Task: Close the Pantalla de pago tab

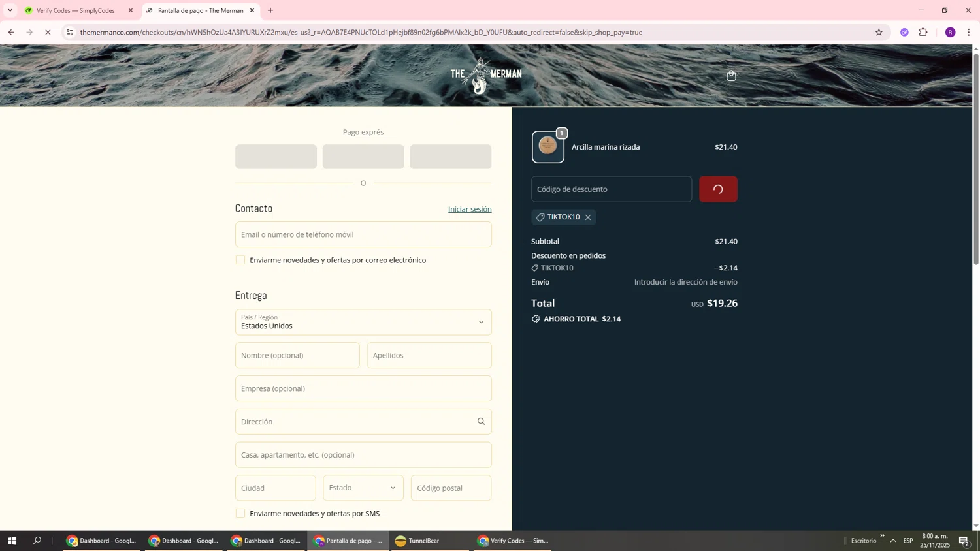Action: pos(252,10)
